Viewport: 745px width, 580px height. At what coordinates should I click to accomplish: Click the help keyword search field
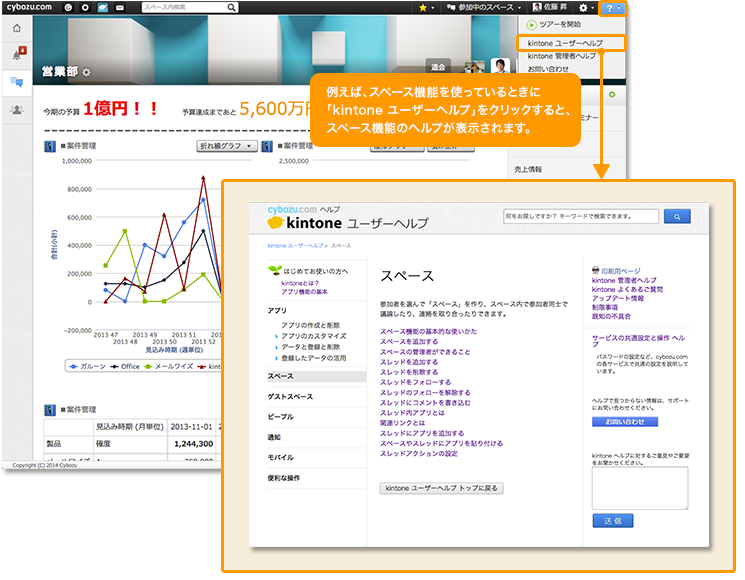coord(581,216)
